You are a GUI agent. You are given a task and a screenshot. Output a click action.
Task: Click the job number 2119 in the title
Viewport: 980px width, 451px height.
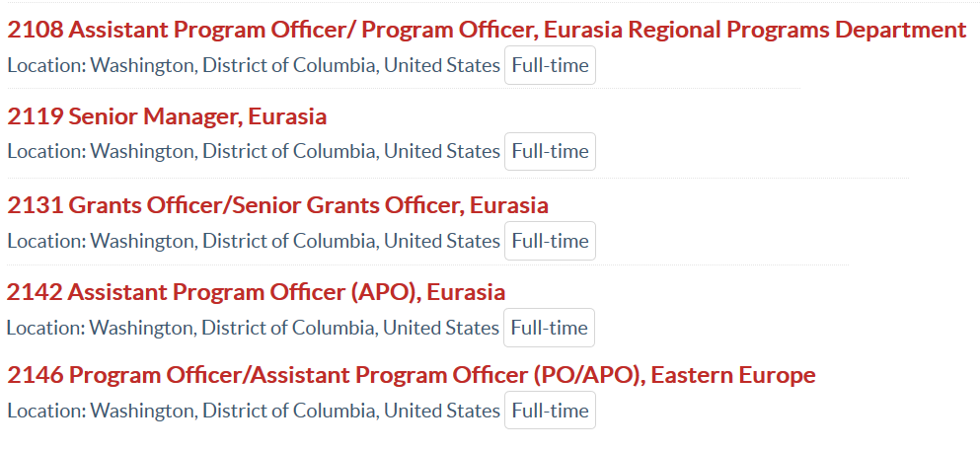click(36, 116)
